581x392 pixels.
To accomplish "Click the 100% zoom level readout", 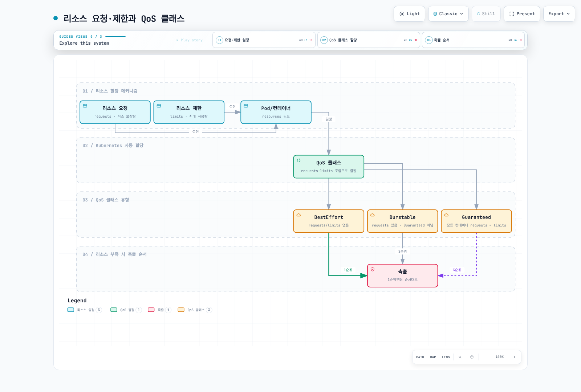I will coord(500,357).
